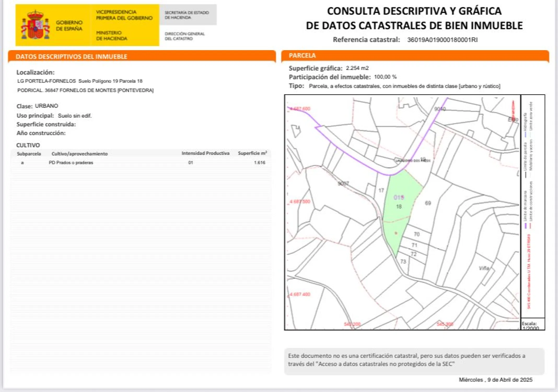Click the Intensidad Productiva column header
The height and width of the screenshot is (392, 558).
click(205, 153)
